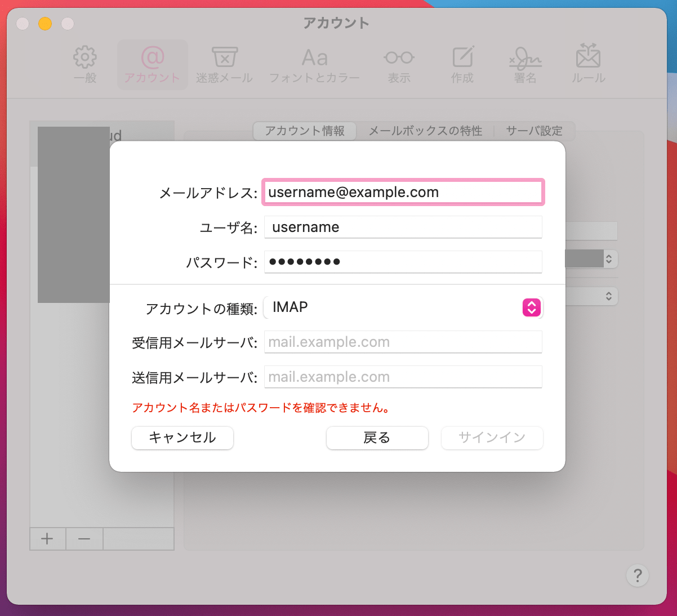Add a new account with the plus button
The image size is (677, 616).
pyautogui.click(x=47, y=539)
